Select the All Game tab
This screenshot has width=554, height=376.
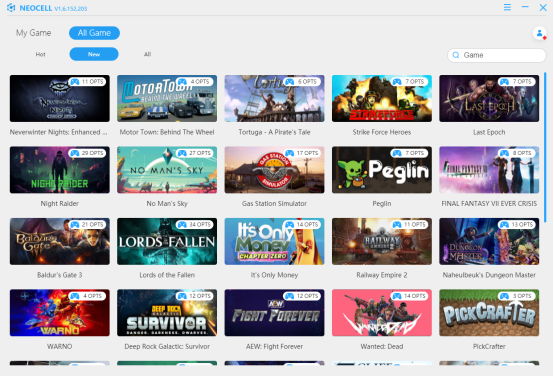[94, 33]
